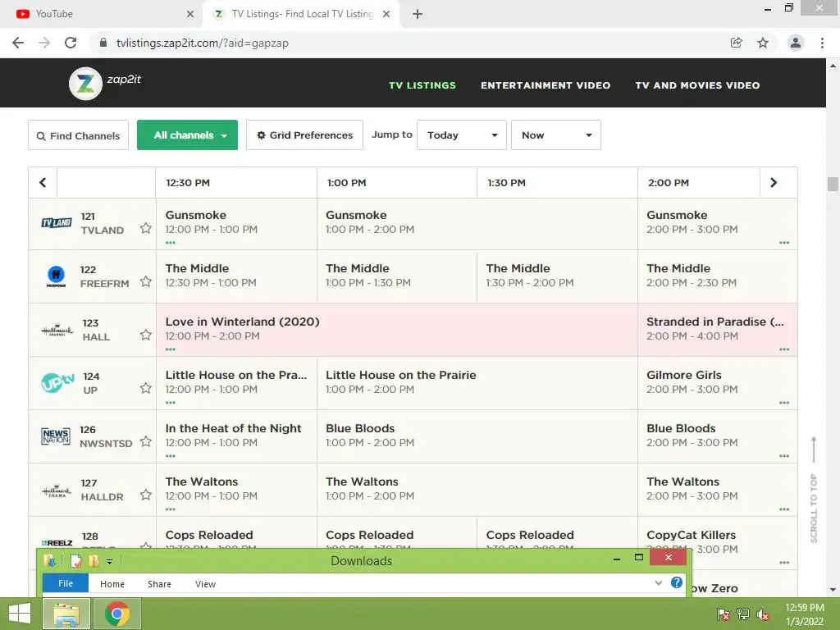This screenshot has height=630, width=840.
Task: Open the Now time dropdown
Action: 556,135
